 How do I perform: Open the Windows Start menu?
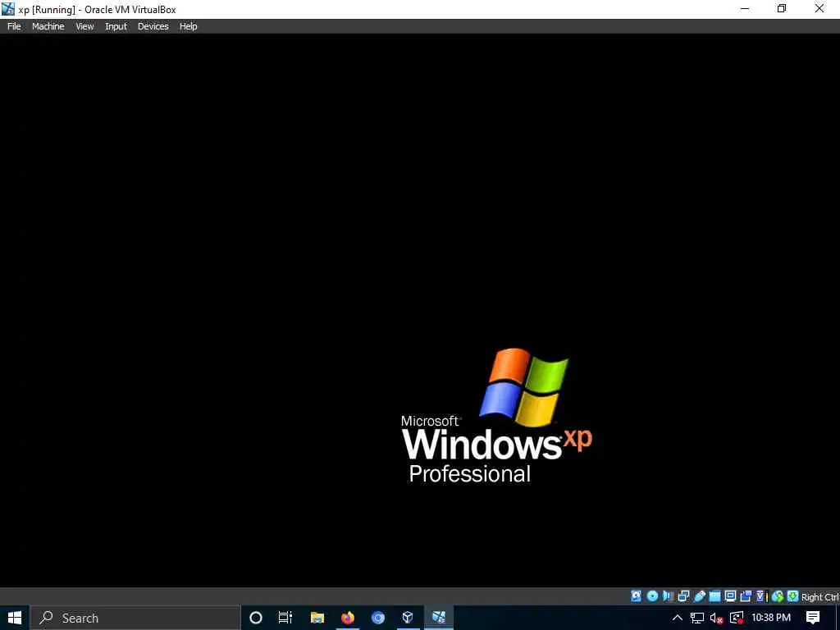(x=15, y=618)
